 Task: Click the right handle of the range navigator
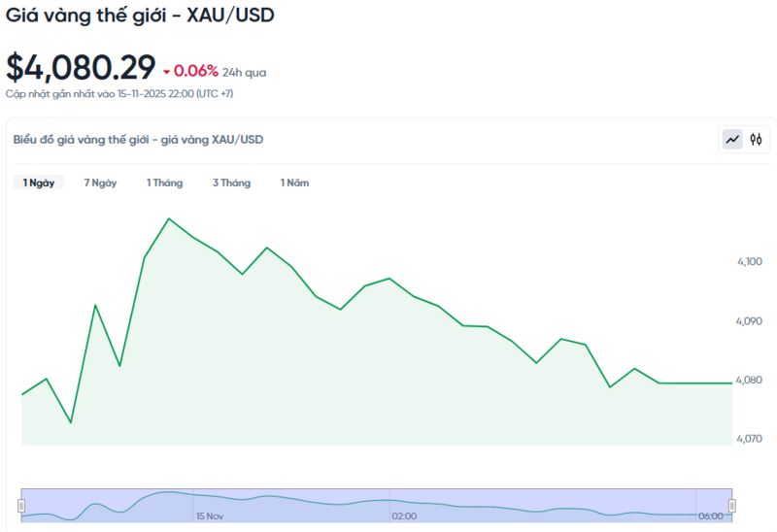point(732,505)
